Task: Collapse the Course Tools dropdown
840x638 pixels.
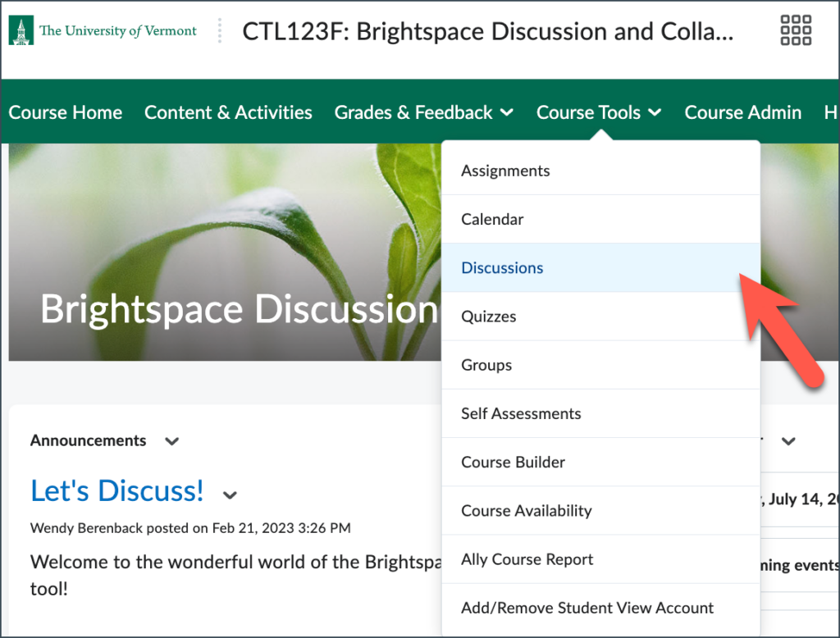Action: (x=599, y=112)
